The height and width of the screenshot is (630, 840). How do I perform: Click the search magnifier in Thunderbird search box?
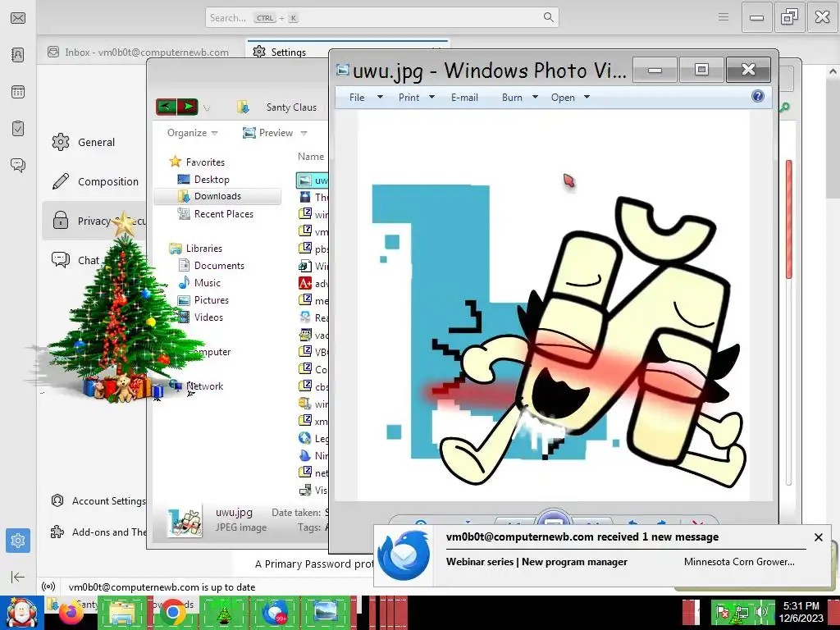click(x=548, y=17)
